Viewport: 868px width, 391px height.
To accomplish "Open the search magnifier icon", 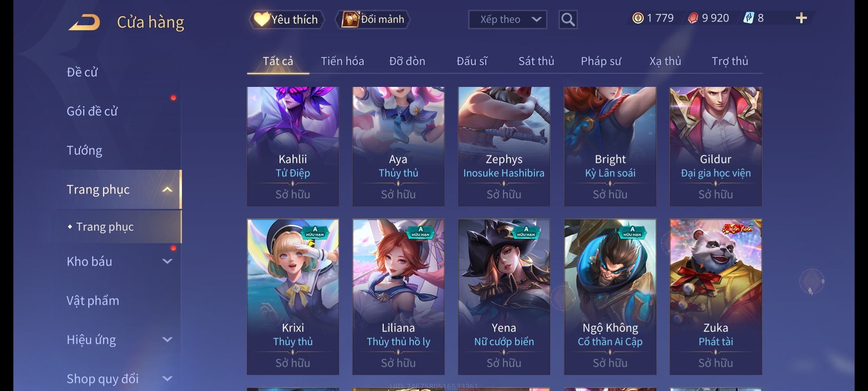I will tap(568, 20).
